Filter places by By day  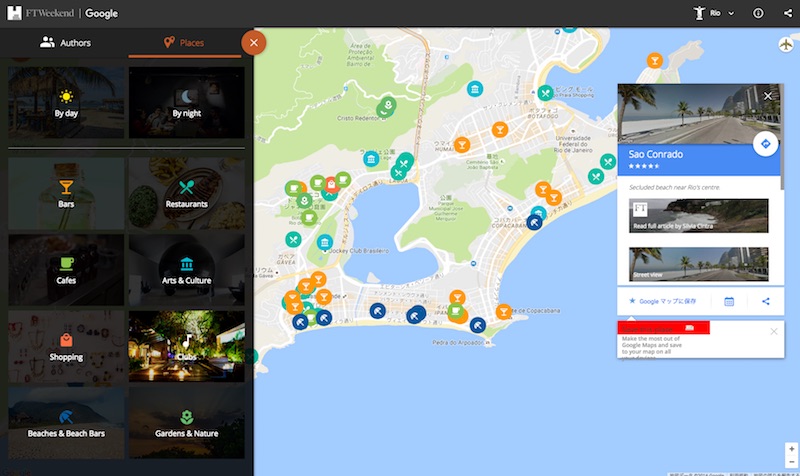(x=66, y=104)
